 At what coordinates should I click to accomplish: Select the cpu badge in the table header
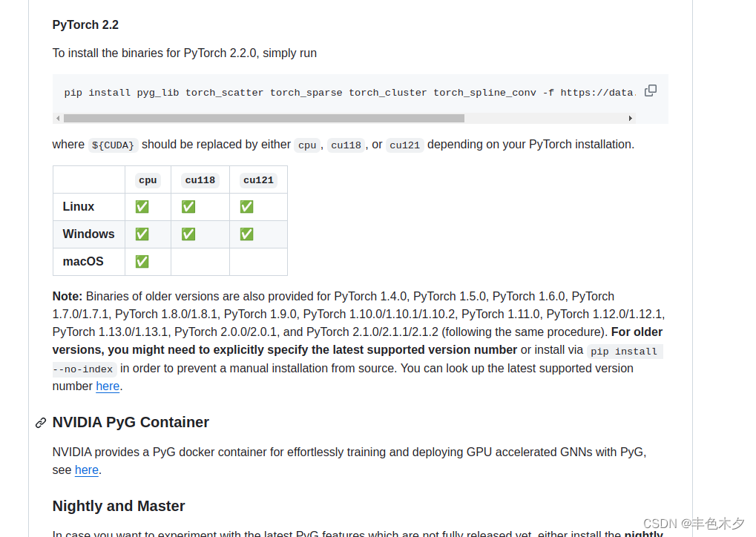pos(147,179)
